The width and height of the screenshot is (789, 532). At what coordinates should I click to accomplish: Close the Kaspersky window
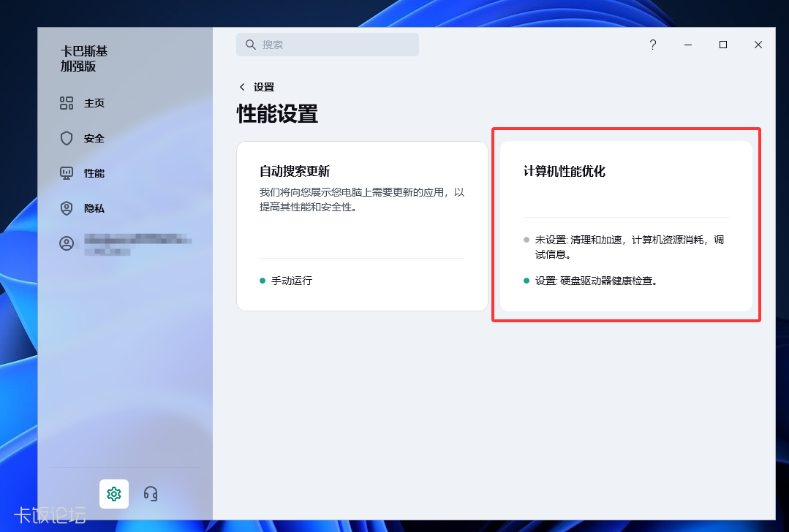[x=758, y=45]
